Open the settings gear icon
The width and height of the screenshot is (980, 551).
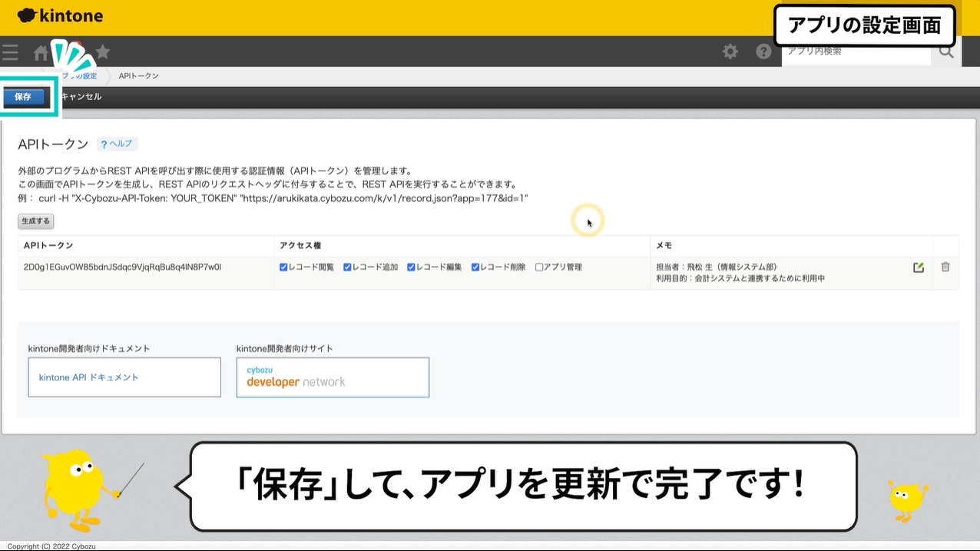point(730,51)
